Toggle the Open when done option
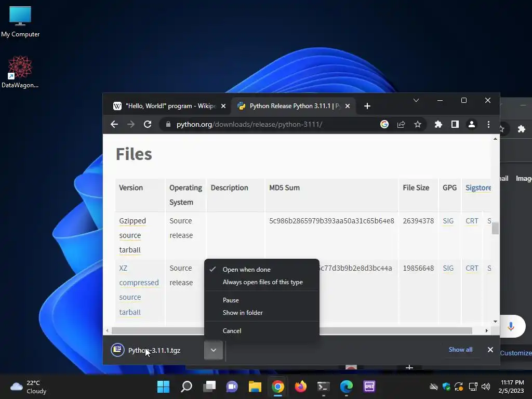 click(x=262, y=270)
